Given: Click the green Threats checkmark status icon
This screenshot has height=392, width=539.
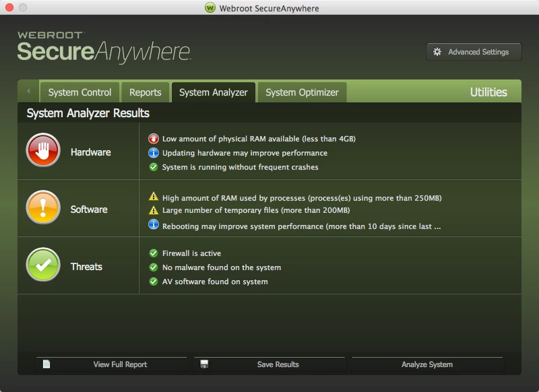Looking at the screenshot, I should coord(43,265).
